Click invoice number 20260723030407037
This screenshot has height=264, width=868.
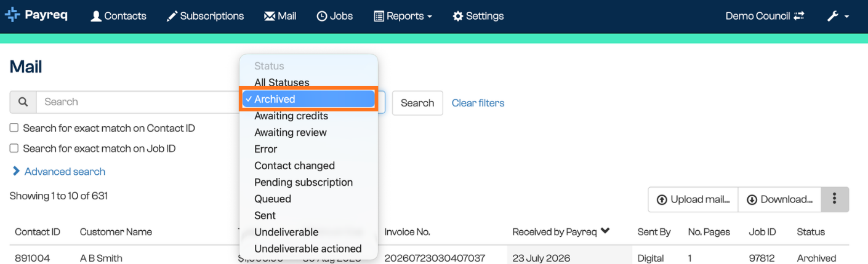(x=435, y=258)
